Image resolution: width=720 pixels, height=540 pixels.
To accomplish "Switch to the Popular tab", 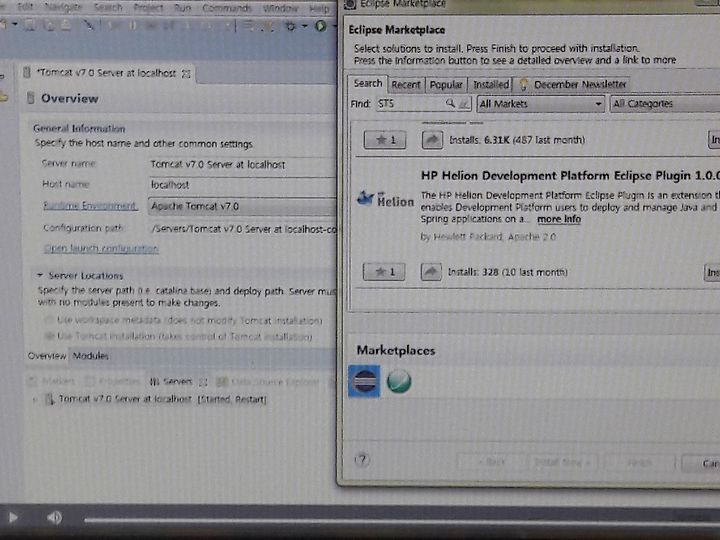I will (x=446, y=85).
